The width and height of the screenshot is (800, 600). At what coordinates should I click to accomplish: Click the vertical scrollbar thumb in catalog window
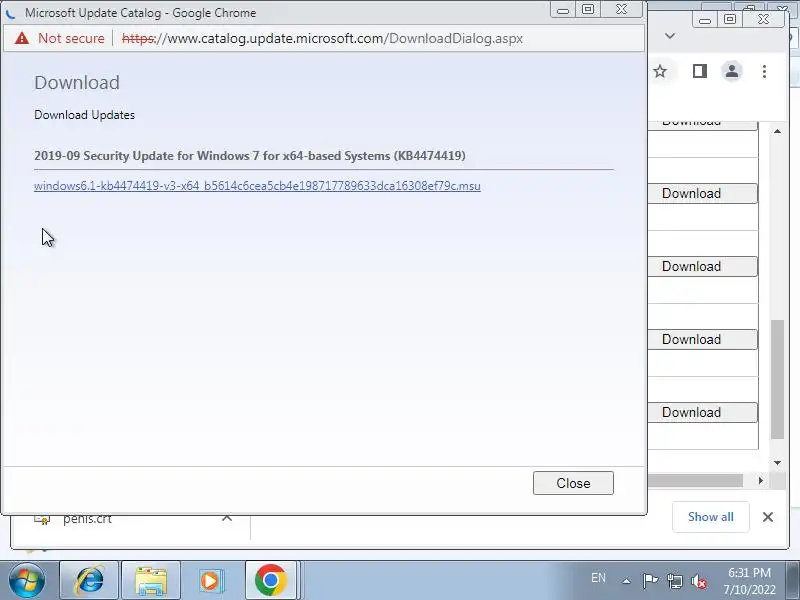(777, 379)
